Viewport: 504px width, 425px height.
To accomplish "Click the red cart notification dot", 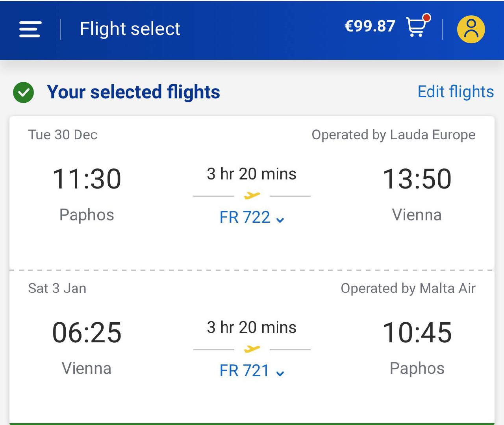I will pyautogui.click(x=426, y=18).
